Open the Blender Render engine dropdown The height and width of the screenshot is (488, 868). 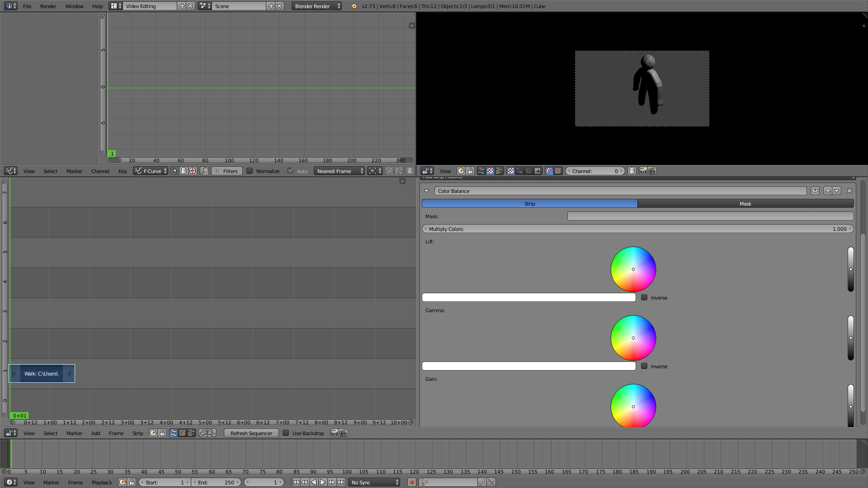(x=316, y=6)
